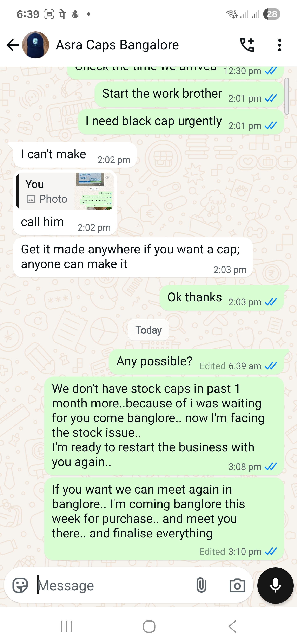297x644 pixels.
Task: Open the quoted Photo reply preview
Action: pyautogui.click(x=65, y=191)
